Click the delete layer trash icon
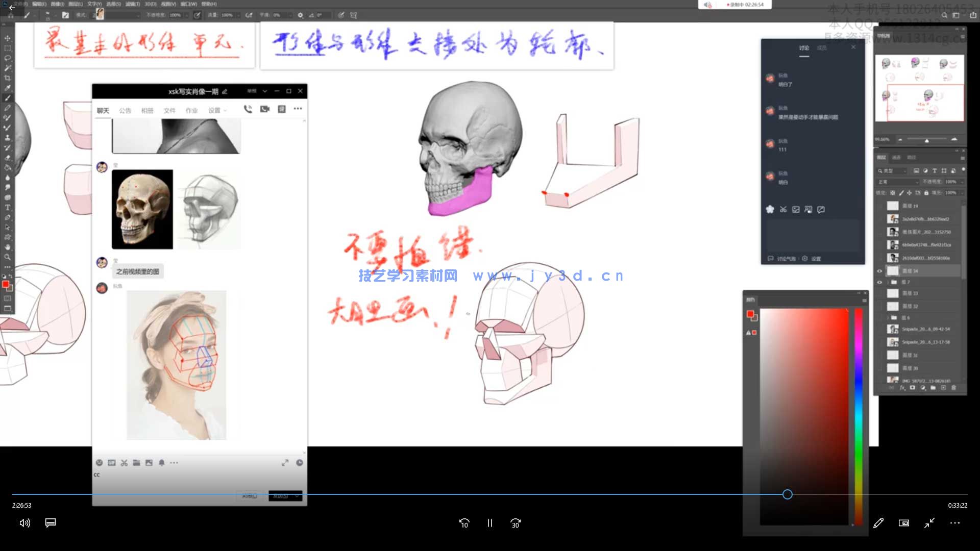The image size is (980, 551). [x=953, y=388]
